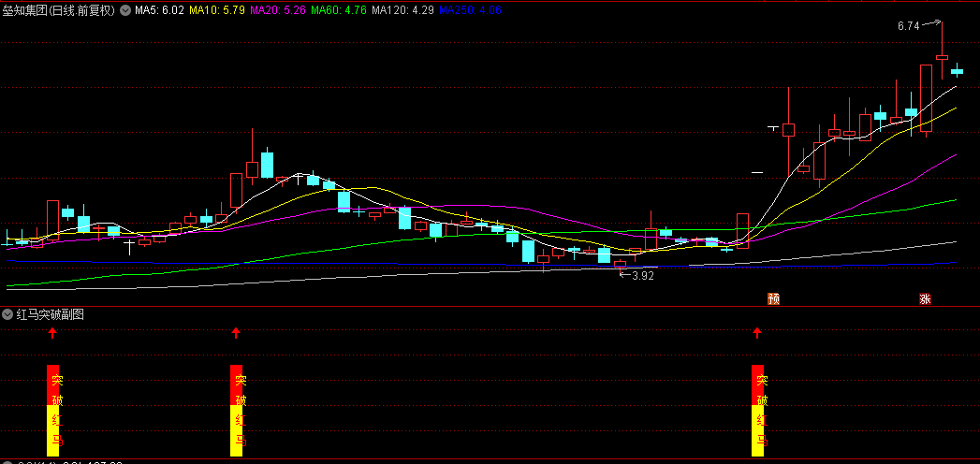
Task: Click the 红马突破副图 sub-chart name
Action: tap(50, 314)
